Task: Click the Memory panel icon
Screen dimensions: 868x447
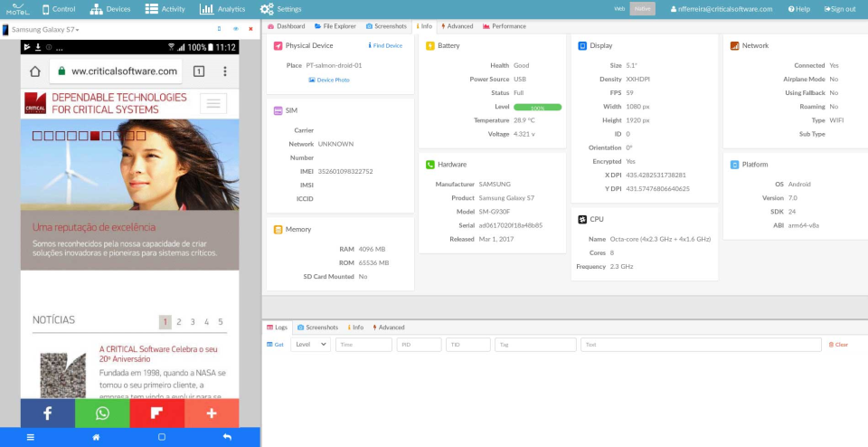Action: (x=278, y=229)
